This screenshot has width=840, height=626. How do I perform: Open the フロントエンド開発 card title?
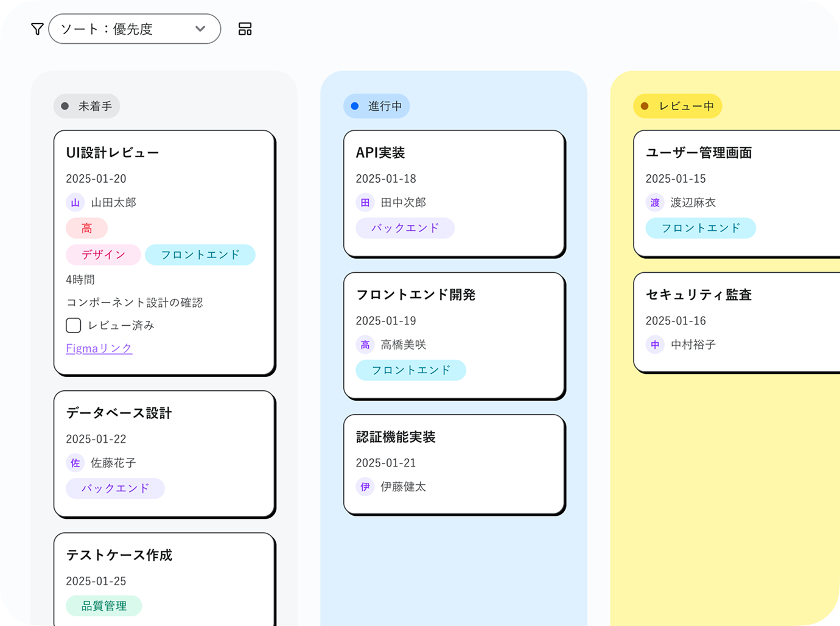tap(416, 295)
